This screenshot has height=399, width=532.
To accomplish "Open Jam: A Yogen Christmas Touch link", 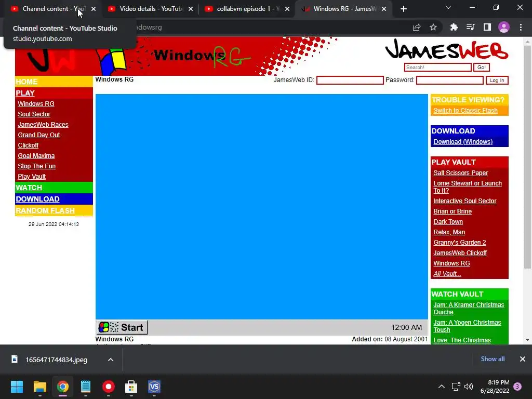I will (467, 326).
